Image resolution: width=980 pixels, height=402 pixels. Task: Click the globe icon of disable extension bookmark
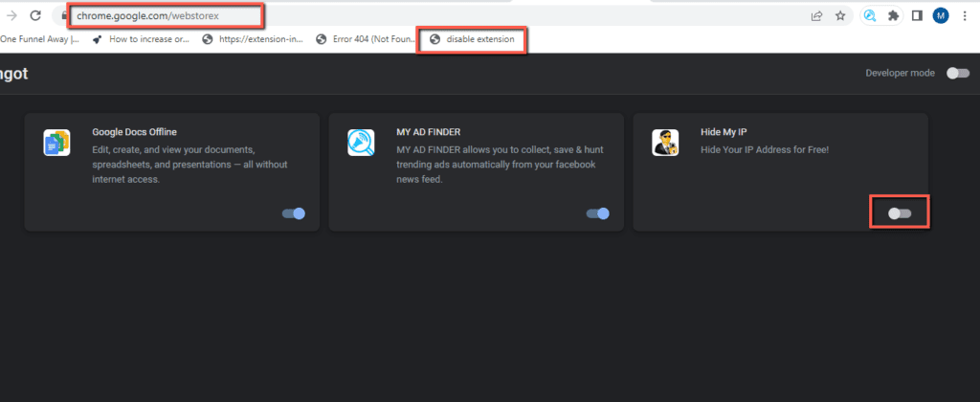435,39
